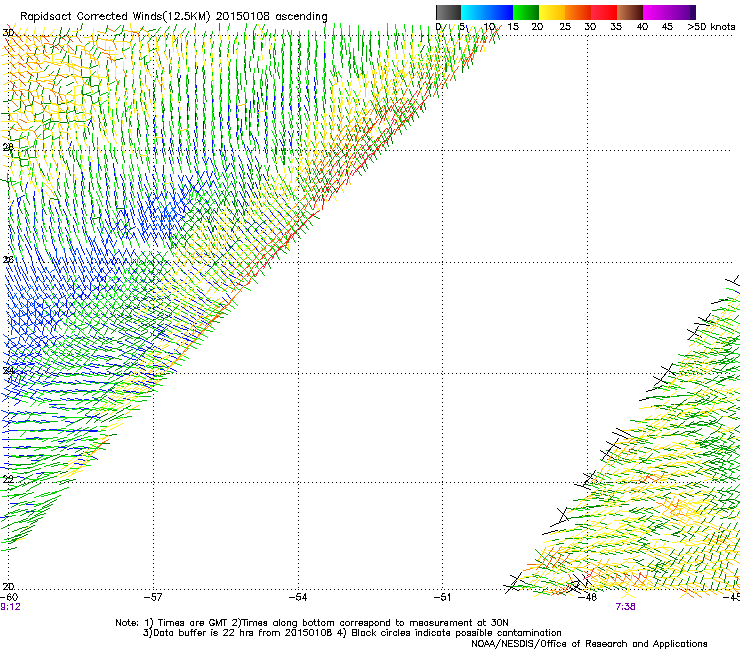Image resolution: width=740 pixels, height=650 pixels.
Task: Click the brown segment of the color bar
Action: pyautogui.click(x=630, y=12)
